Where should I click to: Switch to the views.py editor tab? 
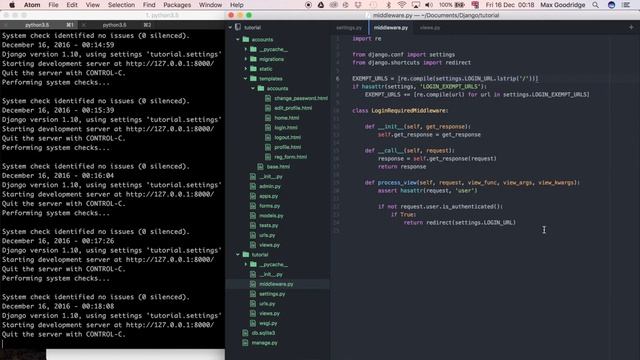[430, 28]
